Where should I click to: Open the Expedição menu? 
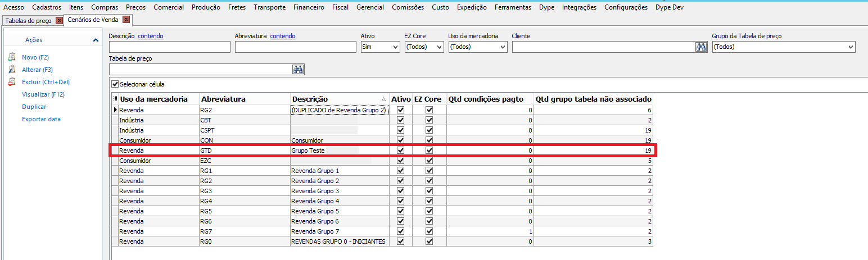click(472, 7)
